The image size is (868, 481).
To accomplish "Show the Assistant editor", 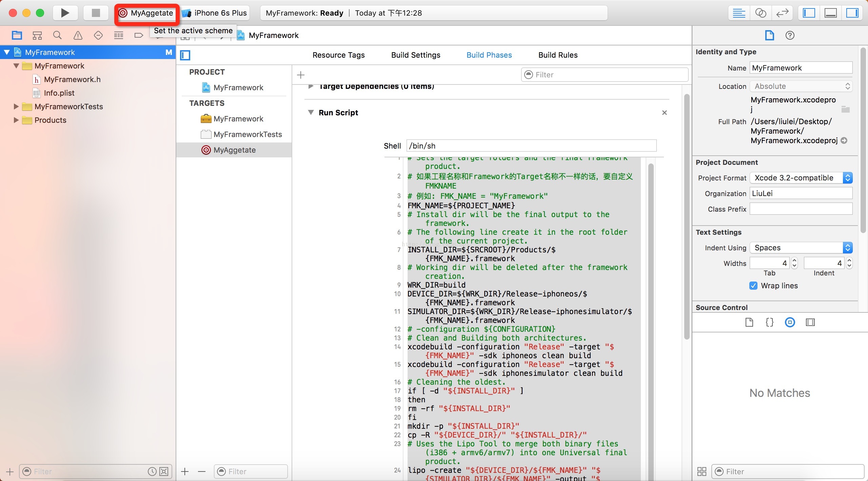I will click(x=761, y=13).
